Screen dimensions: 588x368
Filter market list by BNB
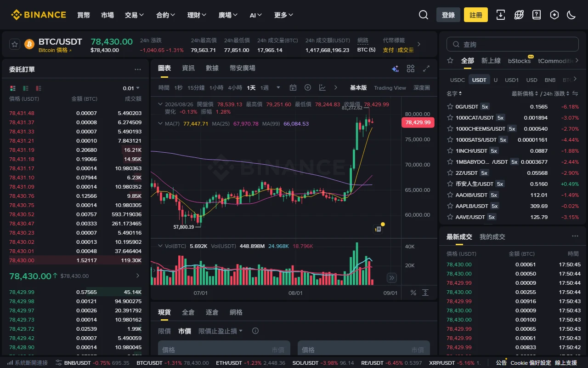coord(550,80)
